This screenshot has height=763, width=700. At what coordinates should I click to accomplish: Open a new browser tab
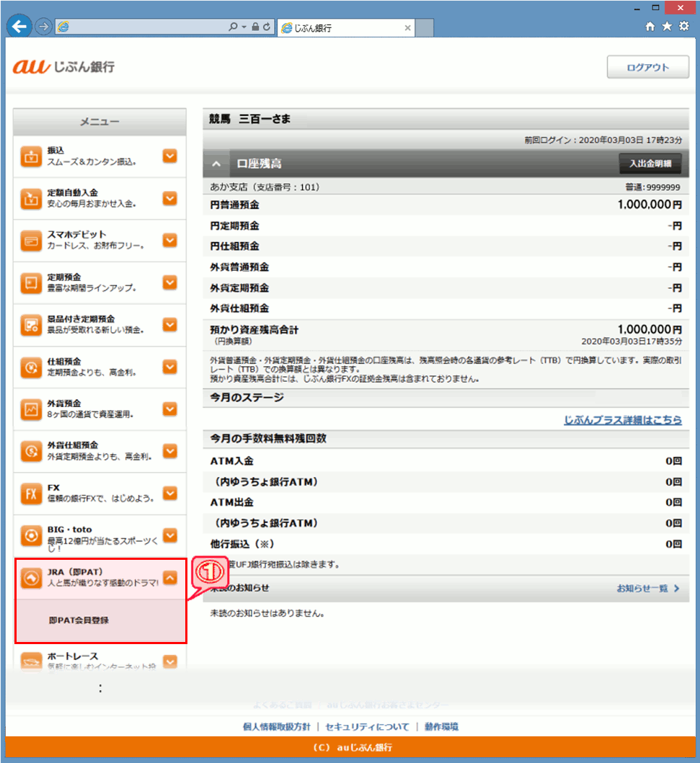point(425,27)
